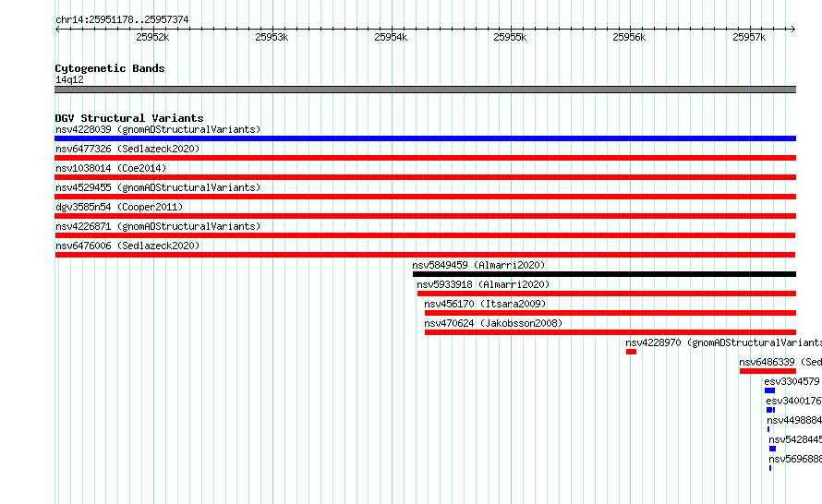This screenshot has width=822, height=504.
Task: Select the blue esv3304579 variant bar
Action: click(769, 390)
